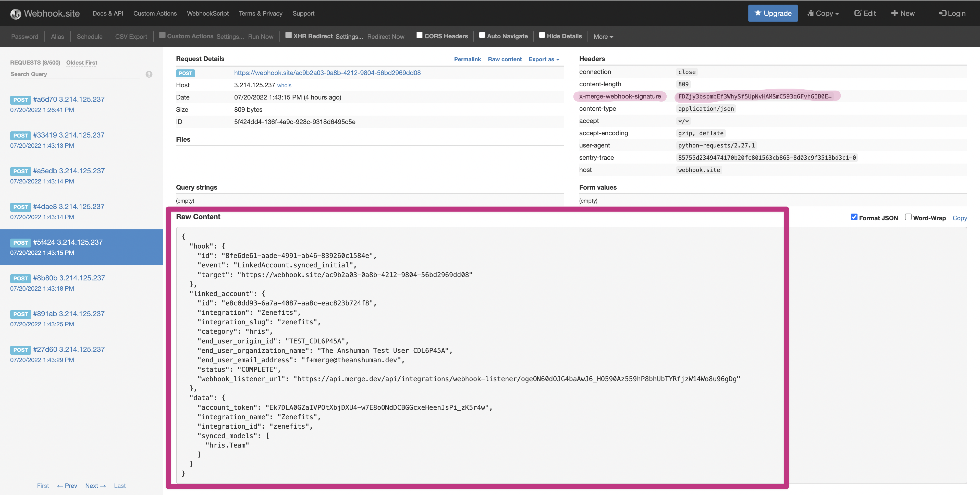Image resolution: width=980 pixels, height=495 pixels.
Task: Create a New webhook URL
Action: 902,13
